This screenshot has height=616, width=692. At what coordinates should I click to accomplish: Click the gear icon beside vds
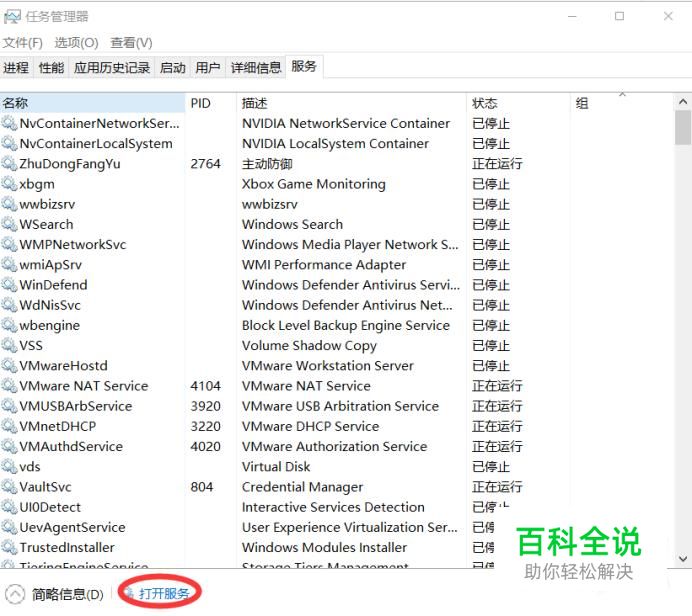[x=9, y=467]
